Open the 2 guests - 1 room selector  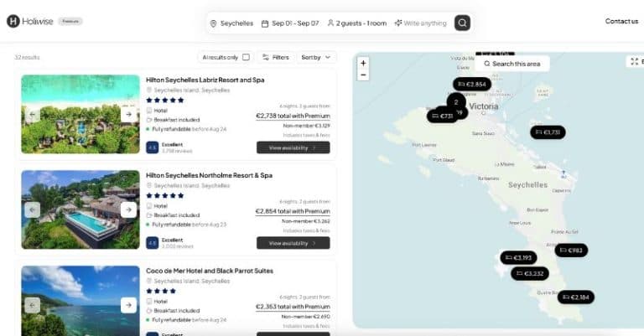click(357, 23)
